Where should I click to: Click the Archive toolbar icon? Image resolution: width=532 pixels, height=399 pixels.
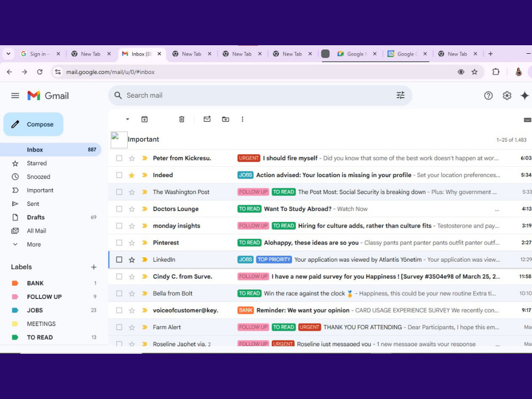pos(145,119)
